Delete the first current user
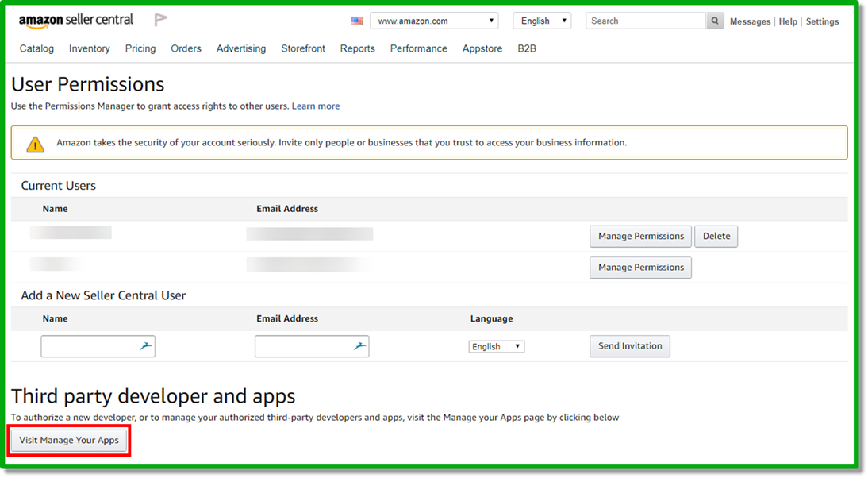The width and height of the screenshot is (868, 478). (x=716, y=237)
